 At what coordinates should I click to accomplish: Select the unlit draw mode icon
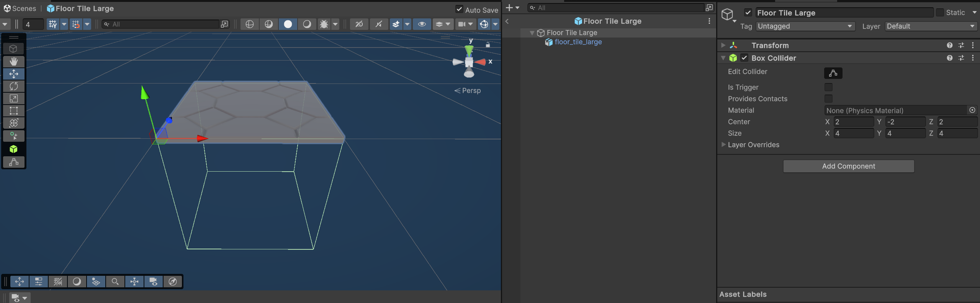point(307,24)
